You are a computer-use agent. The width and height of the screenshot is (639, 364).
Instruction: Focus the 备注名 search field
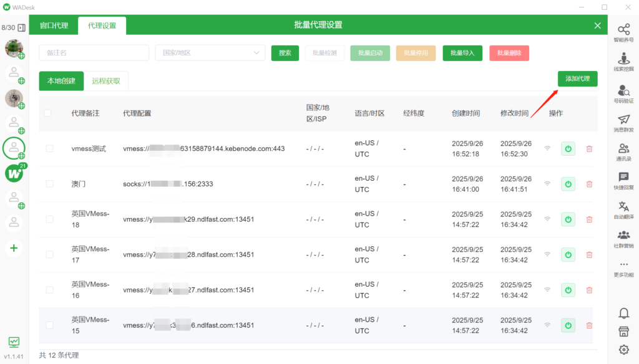point(94,53)
